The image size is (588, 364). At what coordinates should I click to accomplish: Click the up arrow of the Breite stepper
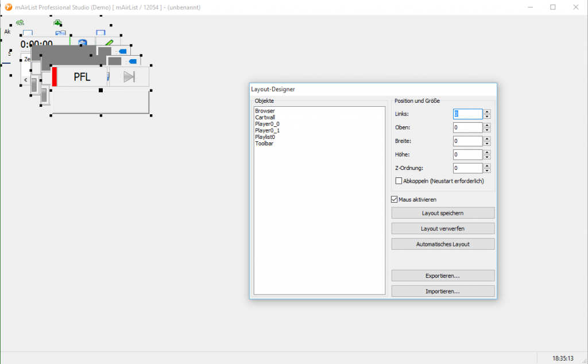tap(487, 138)
